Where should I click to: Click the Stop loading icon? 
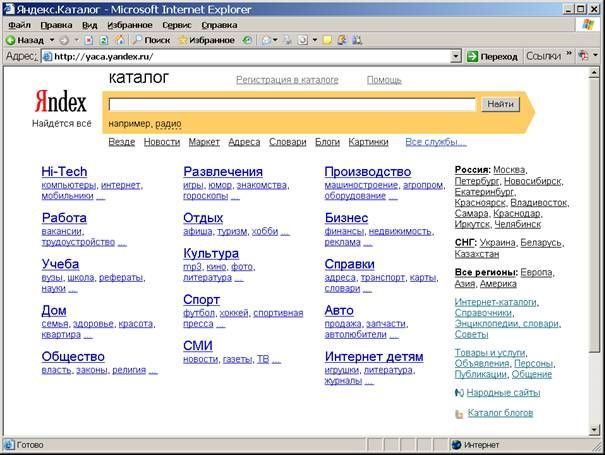coord(89,40)
